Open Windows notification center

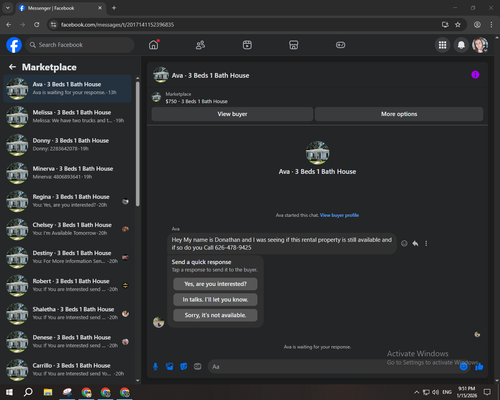click(487, 392)
